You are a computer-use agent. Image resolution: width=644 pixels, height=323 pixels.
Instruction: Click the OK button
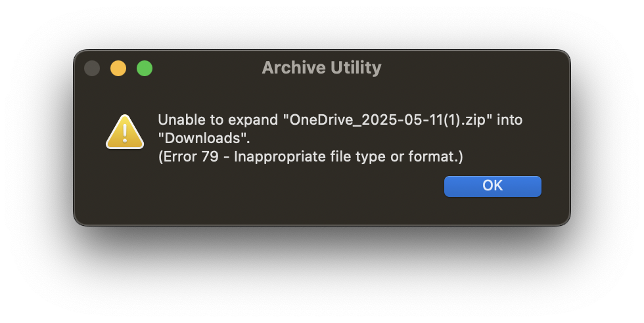coord(492,186)
